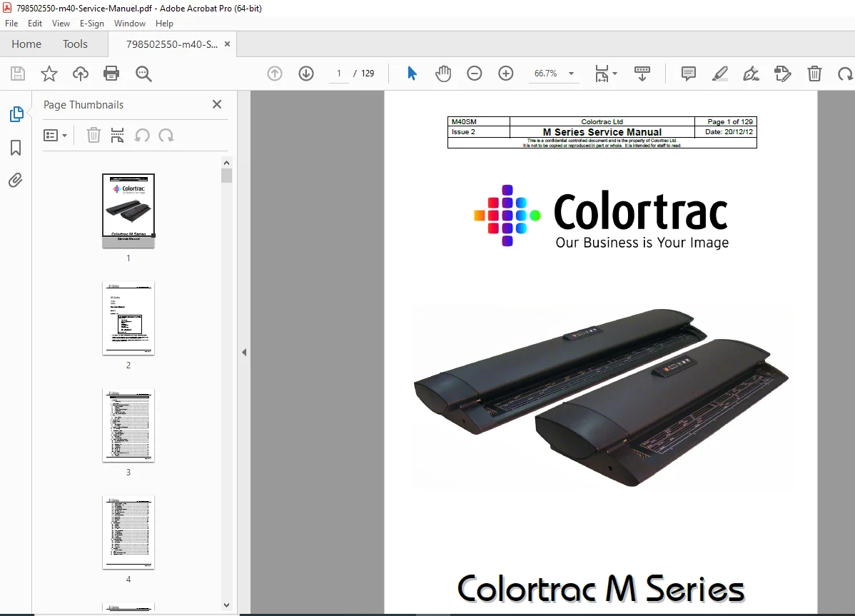Add document to starred favorites
Screen dimensions: 855x616
[x=49, y=74]
